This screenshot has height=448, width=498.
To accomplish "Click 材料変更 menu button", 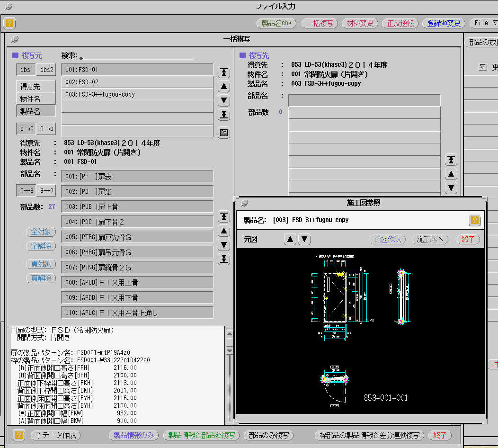I will tap(360, 23).
